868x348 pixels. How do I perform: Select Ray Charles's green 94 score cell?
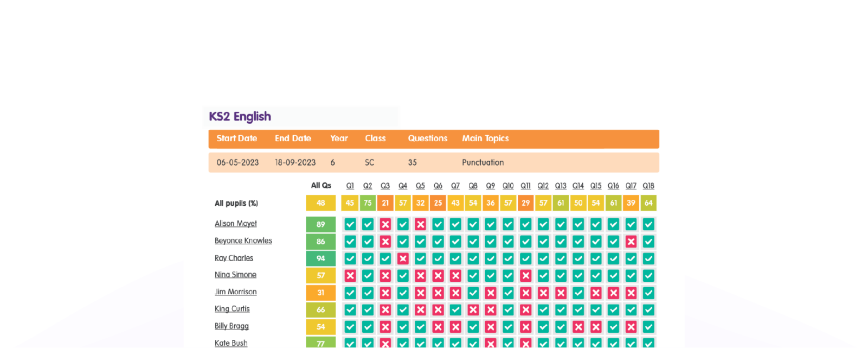coord(320,258)
